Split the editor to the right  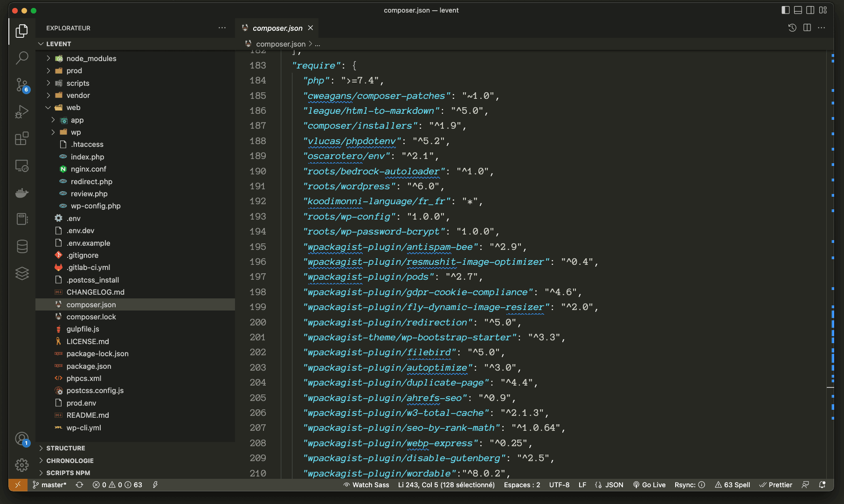(x=807, y=28)
